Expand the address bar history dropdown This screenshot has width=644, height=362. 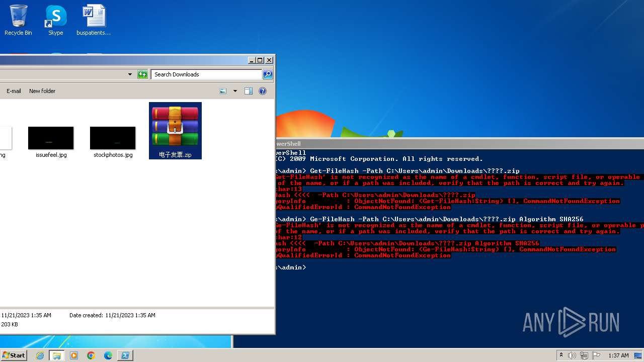[130, 74]
